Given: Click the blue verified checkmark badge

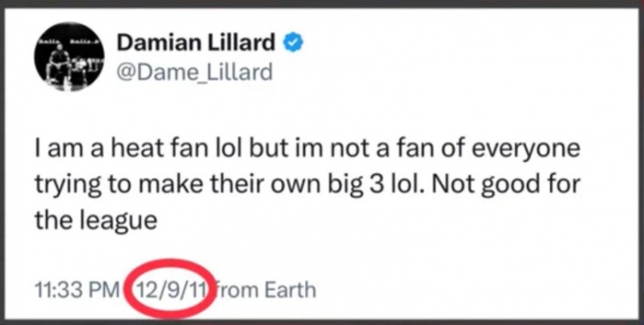Looking at the screenshot, I should coord(293,43).
